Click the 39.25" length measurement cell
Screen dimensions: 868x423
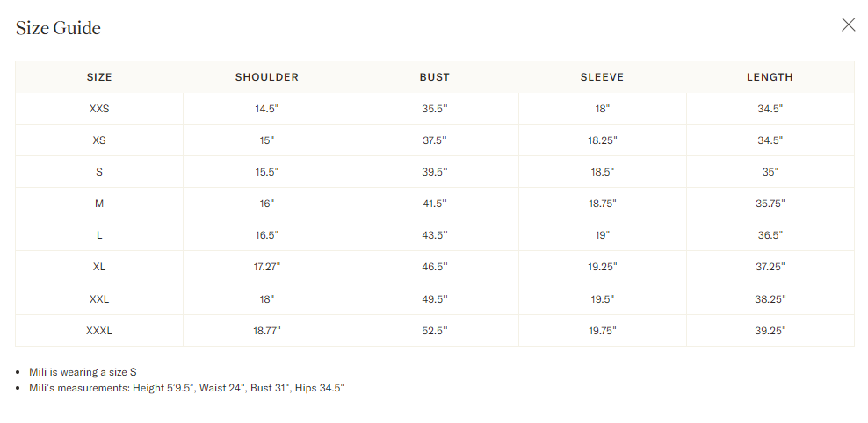[770, 331]
